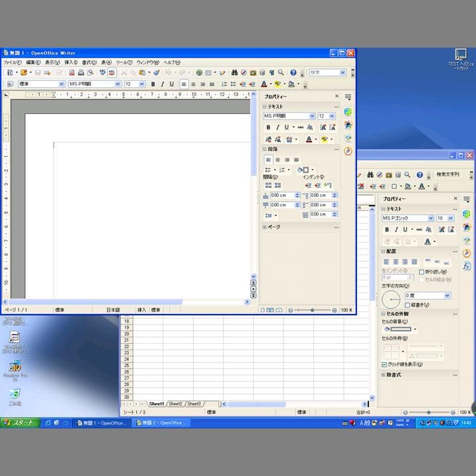Image resolution: width=476 pixels, height=476 pixels.
Task: Click the Numbering On/Off icon in Writer toolbar
Action: coord(224,84)
